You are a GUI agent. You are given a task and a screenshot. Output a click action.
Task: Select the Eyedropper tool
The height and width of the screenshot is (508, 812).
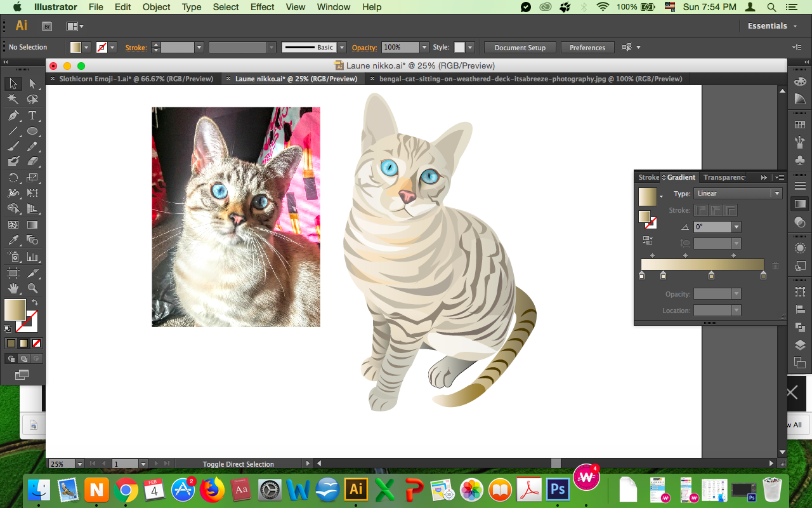tap(13, 240)
